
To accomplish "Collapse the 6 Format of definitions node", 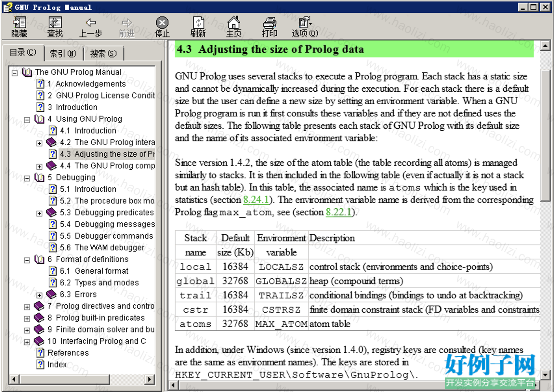I will click(27, 260).
